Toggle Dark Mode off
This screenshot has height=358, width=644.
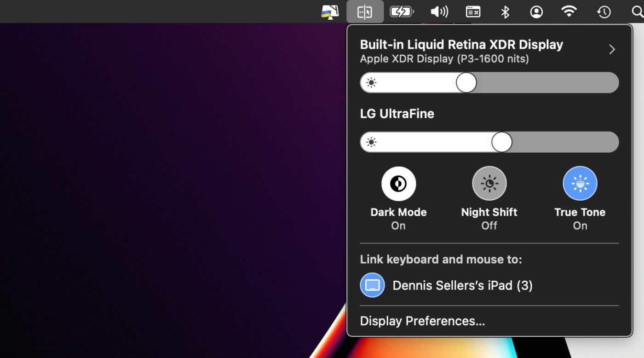(398, 184)
